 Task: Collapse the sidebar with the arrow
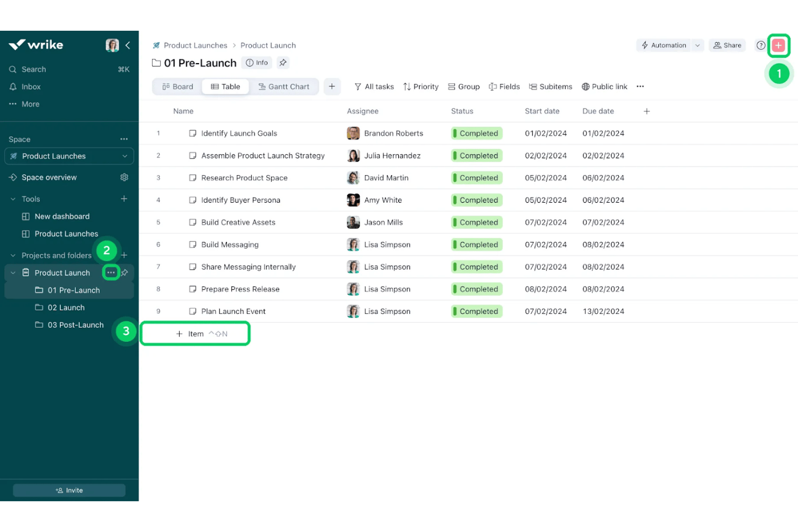click(x=128, y=45)
